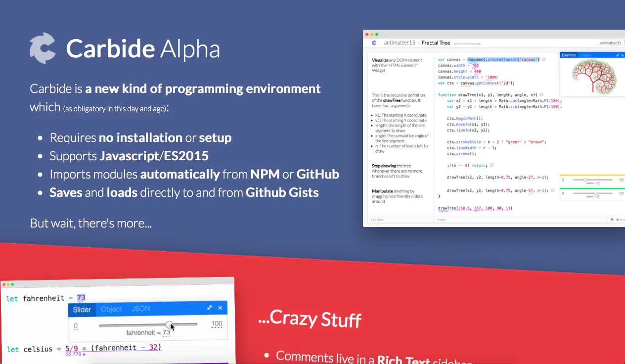The image size is (625, 364).
Task: Click 'Requires no installation or setup' bullet
Action: (140, 137)
